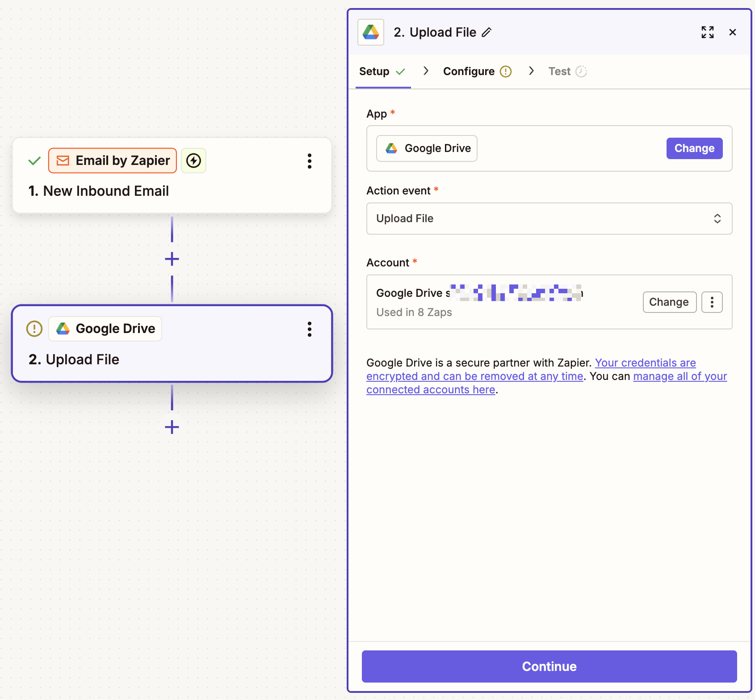Expand panel using the fullscreen icon
The image size is (755, 700).
point(707,32)
